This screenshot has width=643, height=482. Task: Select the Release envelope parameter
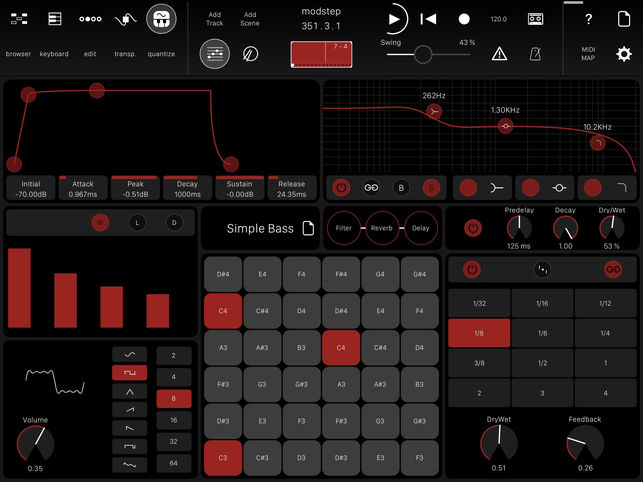tap(292, 188)
